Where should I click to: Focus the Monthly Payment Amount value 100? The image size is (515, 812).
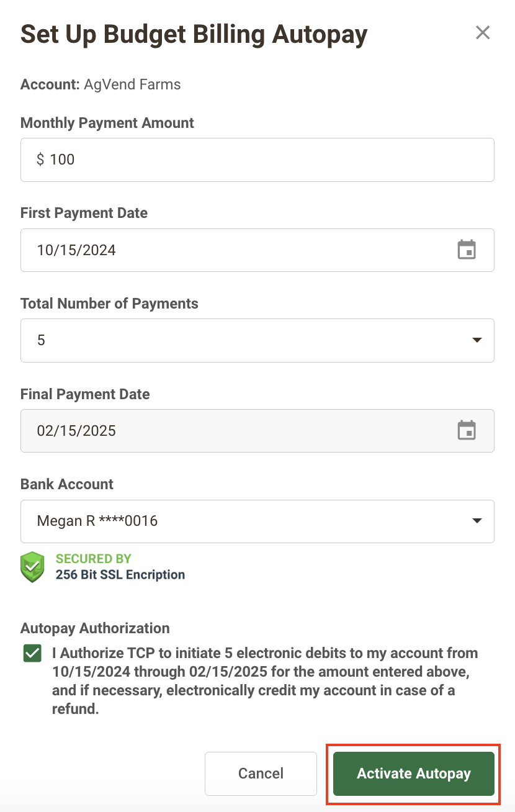click(x=62, y=160)
